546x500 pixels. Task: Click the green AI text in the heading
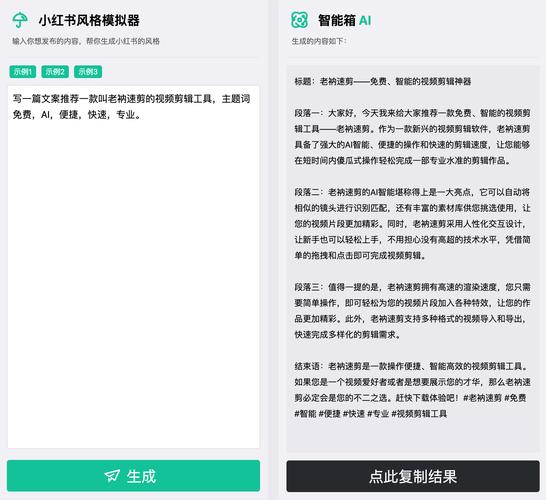click(x=365, y=21)
